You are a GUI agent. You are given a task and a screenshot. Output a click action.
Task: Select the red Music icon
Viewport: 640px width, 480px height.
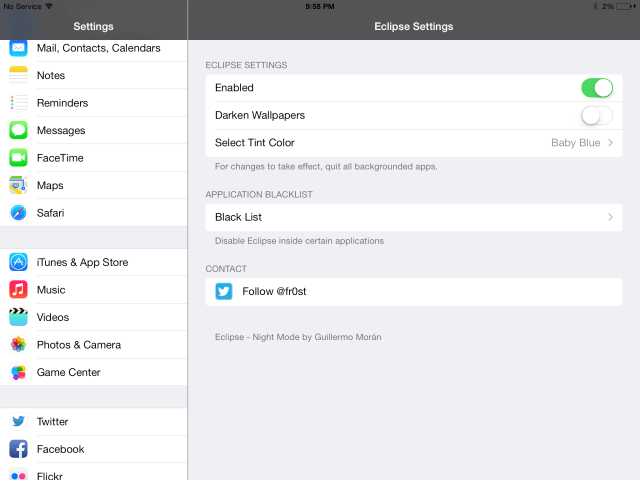(18, 289)
